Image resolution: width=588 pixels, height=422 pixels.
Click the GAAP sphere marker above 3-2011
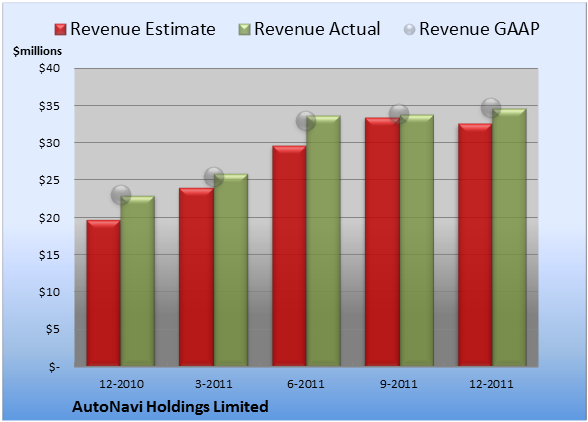click(214, 177)
